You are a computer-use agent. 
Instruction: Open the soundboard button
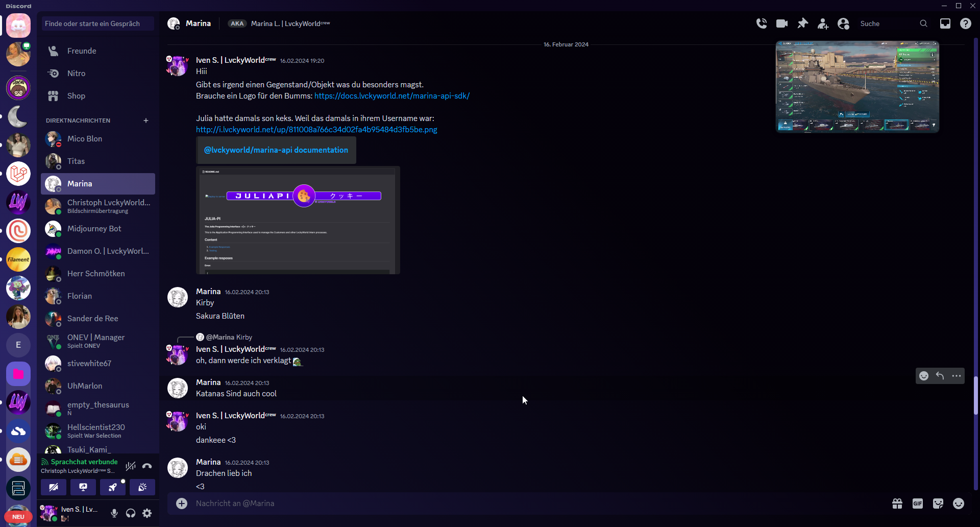[142, 487]
